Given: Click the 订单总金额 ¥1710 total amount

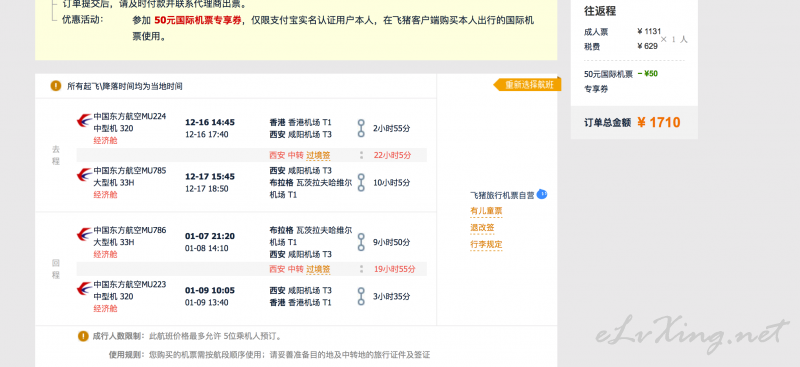Looking at the screenshot, I should tap(633, 123).
